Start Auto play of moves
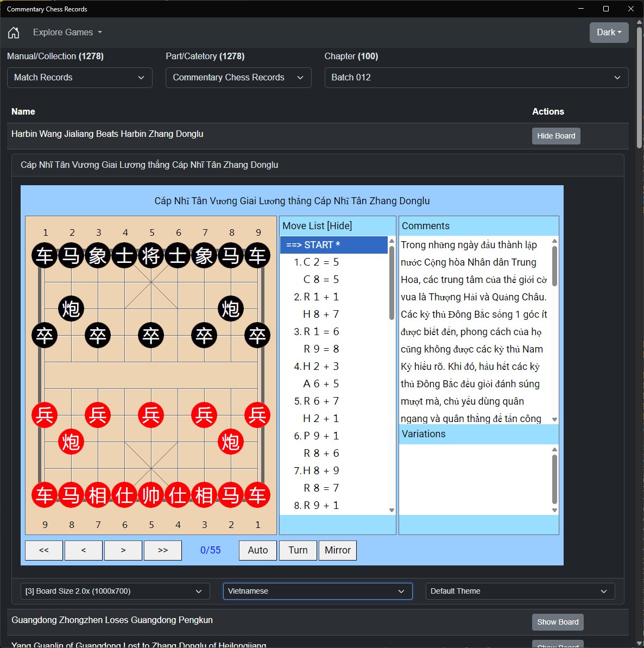The image size is (644, 648). coord(258,550)
